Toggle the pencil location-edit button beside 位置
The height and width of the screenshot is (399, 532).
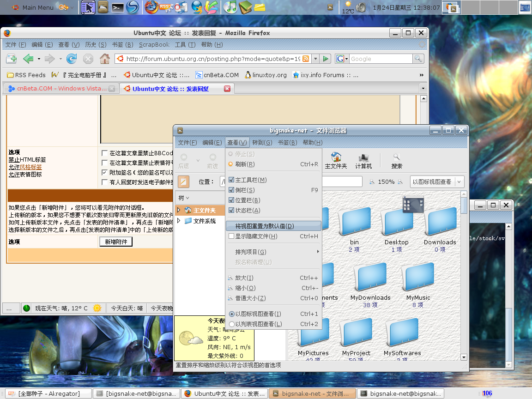[x=183, y=182]
